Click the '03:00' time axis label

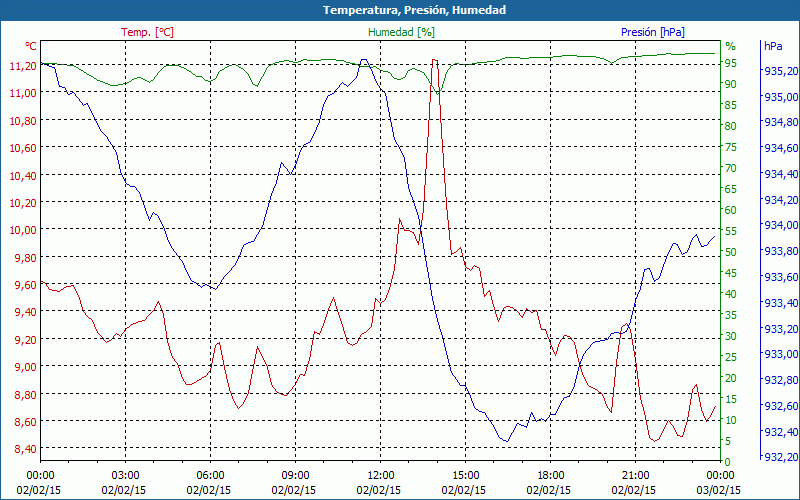tap(125, 476)
